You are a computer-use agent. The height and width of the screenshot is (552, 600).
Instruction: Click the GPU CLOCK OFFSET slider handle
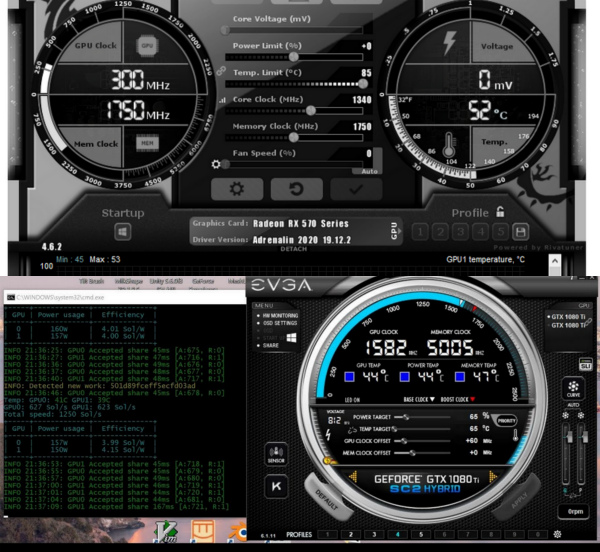tap(404, 441)
